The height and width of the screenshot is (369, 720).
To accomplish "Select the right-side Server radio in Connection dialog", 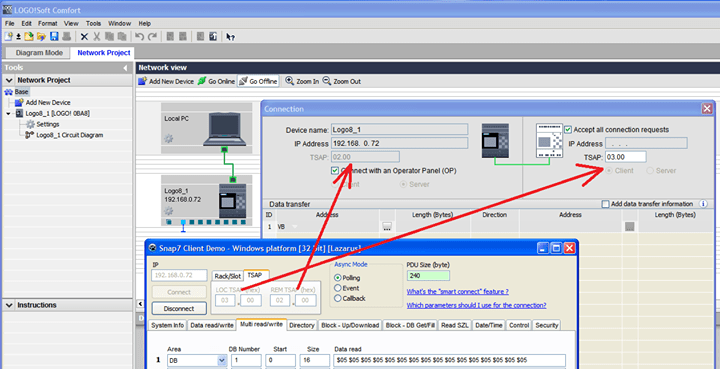I will (650, 171).
